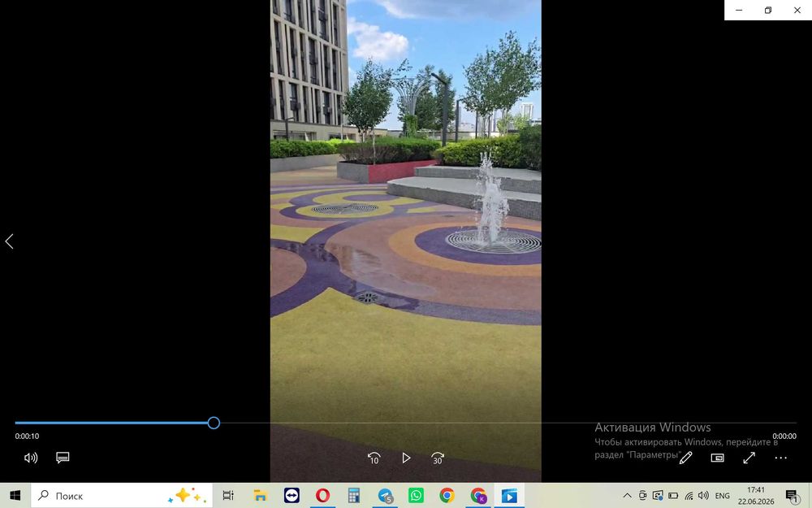Play the paused fountain video
This screenshot has height=508, width=812.
click(x=406, y=458)
